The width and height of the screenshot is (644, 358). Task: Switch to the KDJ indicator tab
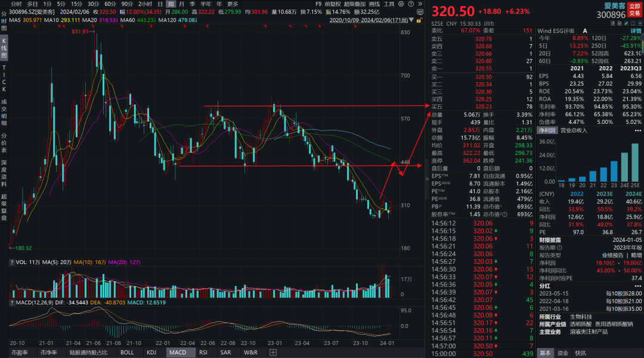tap(152, 353)
